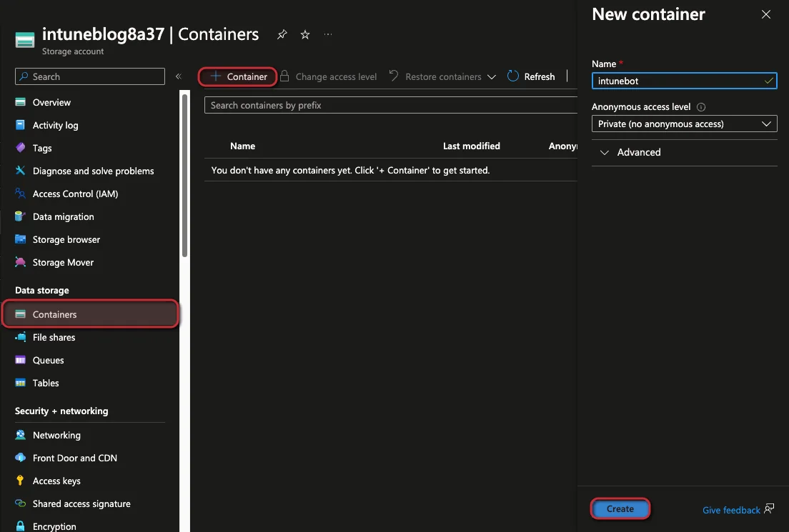Image resolution: width=789 pixels, height=532 pixels.
Task: Favorite the page with the star icon
Action: (x=305, y=35)
